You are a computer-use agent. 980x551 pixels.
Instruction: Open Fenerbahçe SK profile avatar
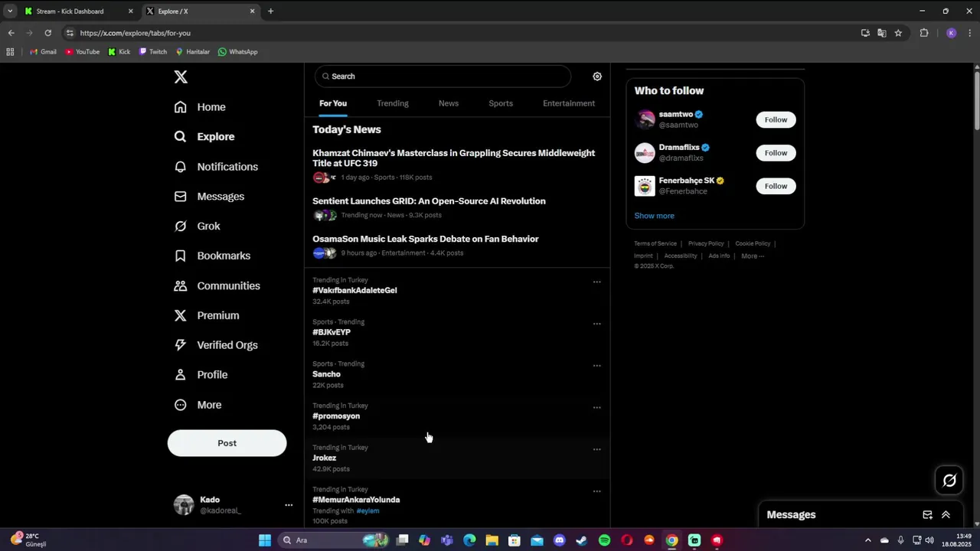click(645, 186)
